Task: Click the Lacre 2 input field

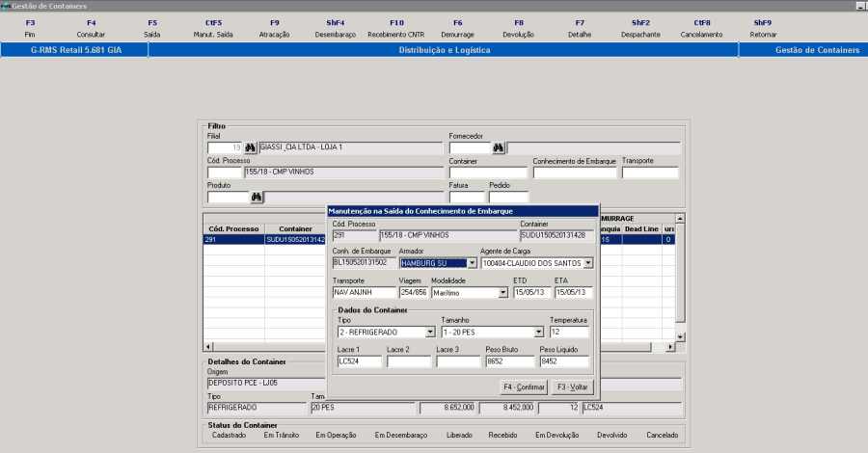Action: point(409,362)
